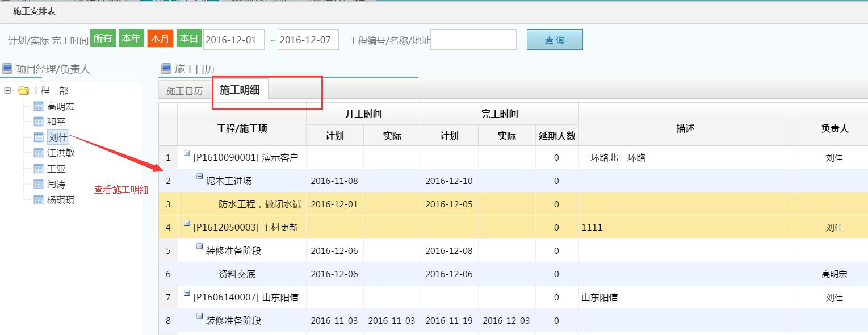Click the folder icon of 工程一部
The image size is (868, 335).
(22, 90)
